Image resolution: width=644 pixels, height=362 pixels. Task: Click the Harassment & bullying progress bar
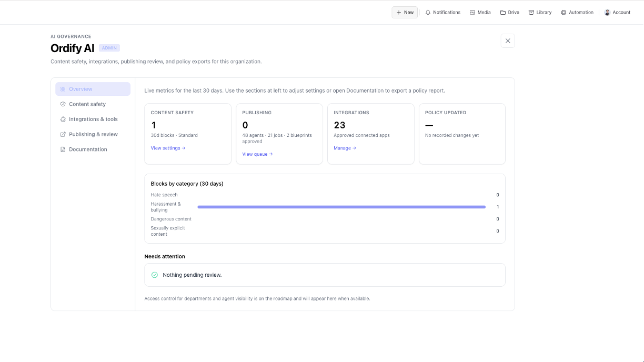(341, 207)
